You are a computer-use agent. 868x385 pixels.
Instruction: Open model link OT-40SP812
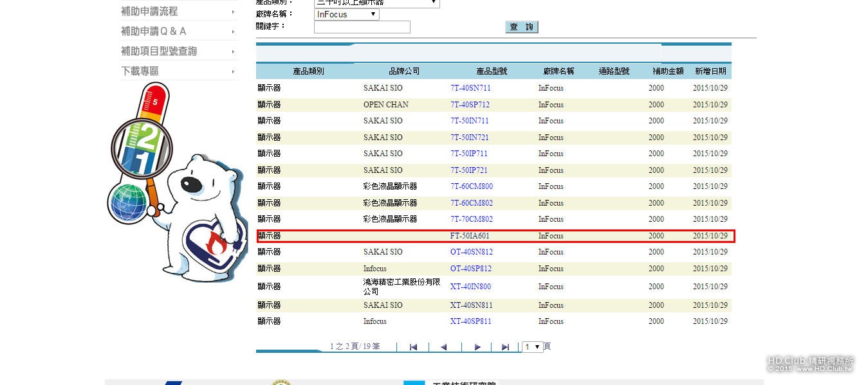[471, 269]
